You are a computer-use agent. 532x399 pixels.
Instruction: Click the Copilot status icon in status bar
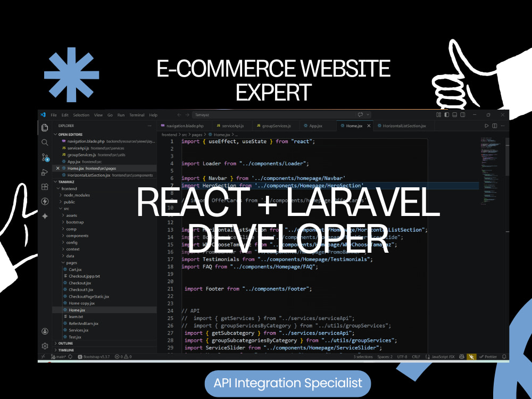pos(462,356)
